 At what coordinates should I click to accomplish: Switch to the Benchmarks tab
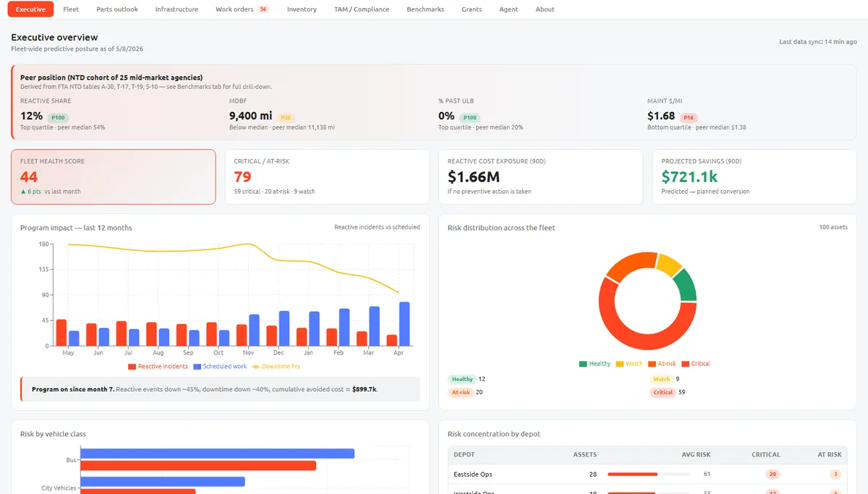425,9
